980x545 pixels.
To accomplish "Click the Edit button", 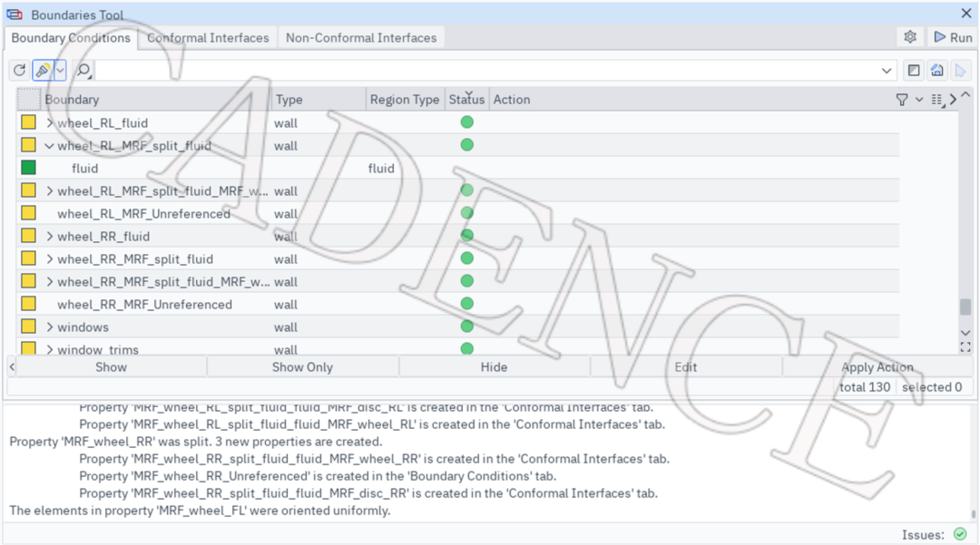I will (x=686, y=367).
